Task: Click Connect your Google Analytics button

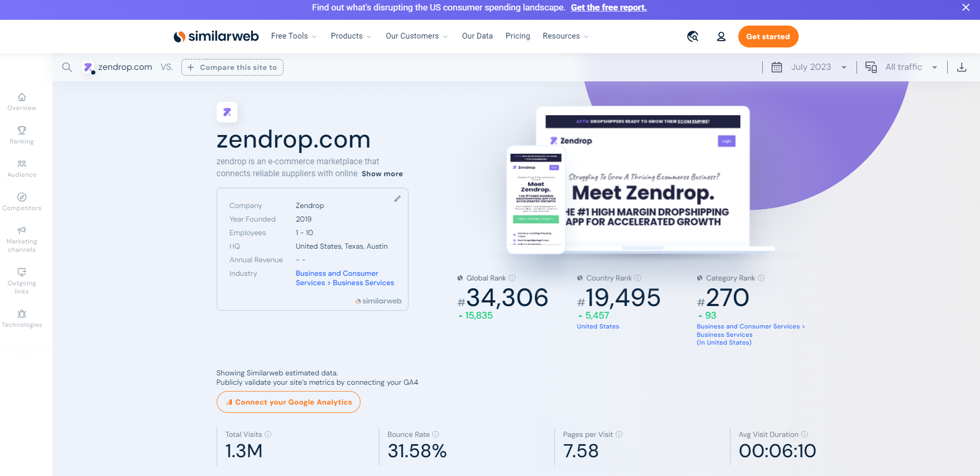Action: coord(288,402)
